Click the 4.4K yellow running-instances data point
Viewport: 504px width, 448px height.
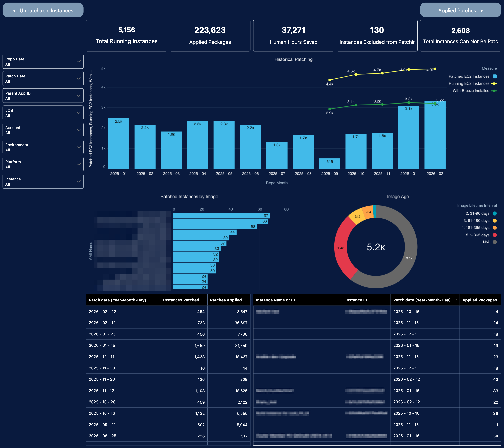330,80
